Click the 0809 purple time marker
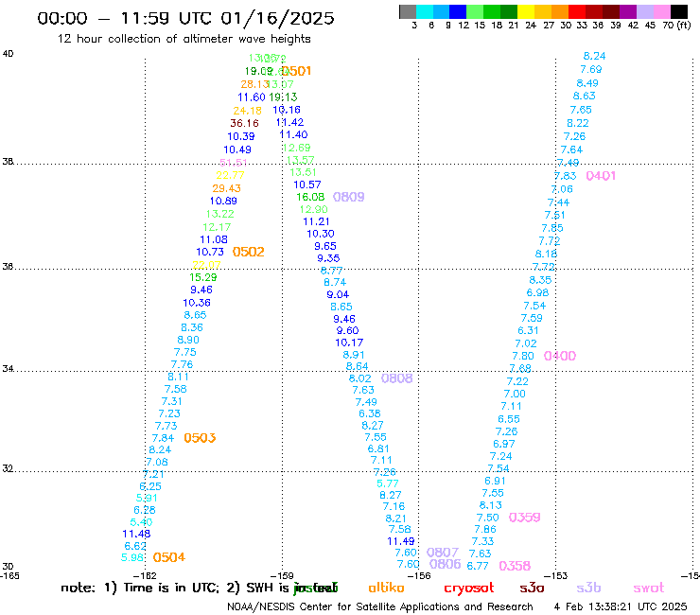 click(x=349, y=197)
